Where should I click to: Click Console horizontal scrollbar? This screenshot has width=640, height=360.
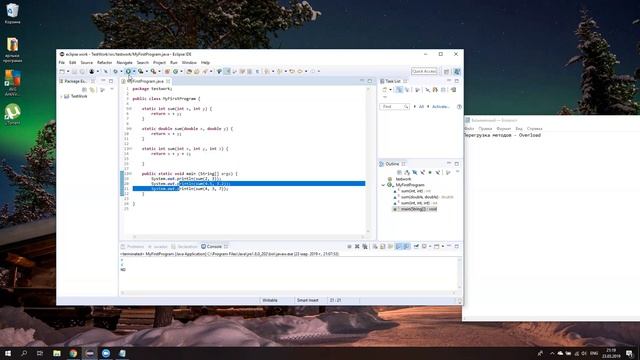point(288,292)
